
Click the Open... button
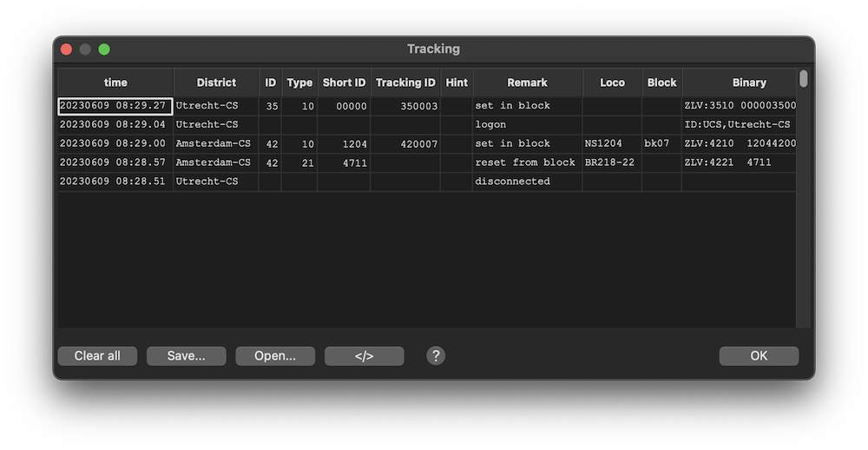[275, 355]
